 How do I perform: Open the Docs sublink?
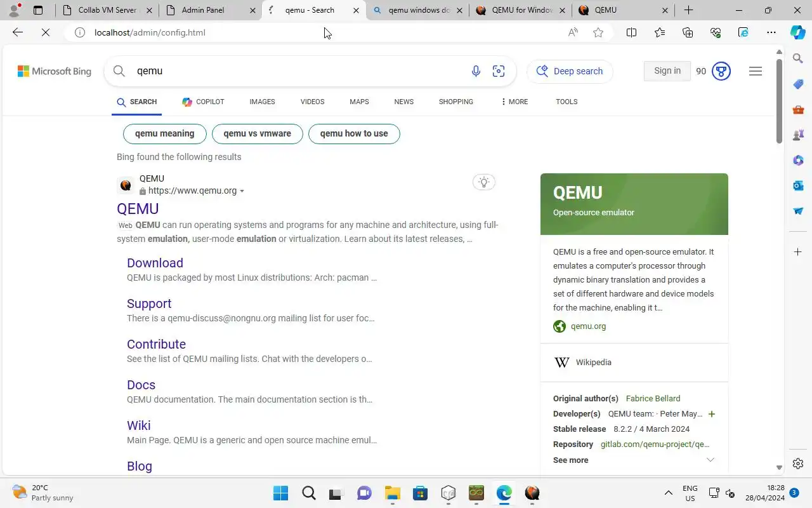[141, 385]
